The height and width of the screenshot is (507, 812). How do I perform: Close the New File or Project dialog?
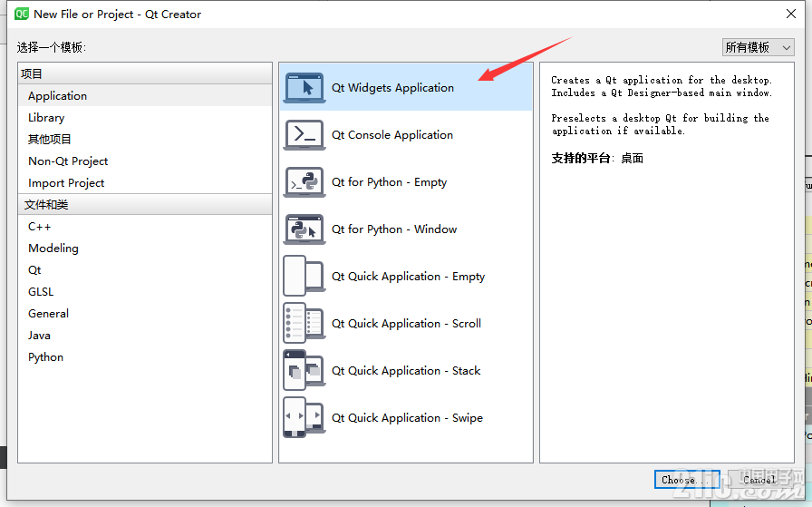[x=791, y=14]
